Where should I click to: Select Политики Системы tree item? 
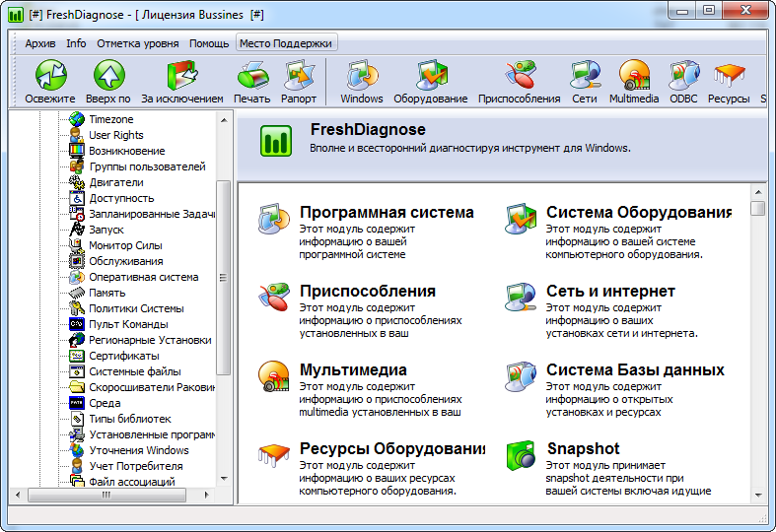click(x=136, y=308)
